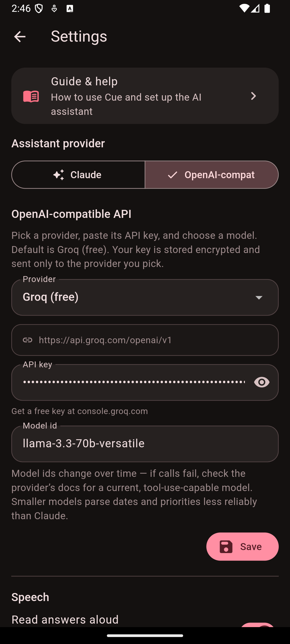Go back using the arrow icon
Screen dimensions: 290x644
tap(20, 36)
